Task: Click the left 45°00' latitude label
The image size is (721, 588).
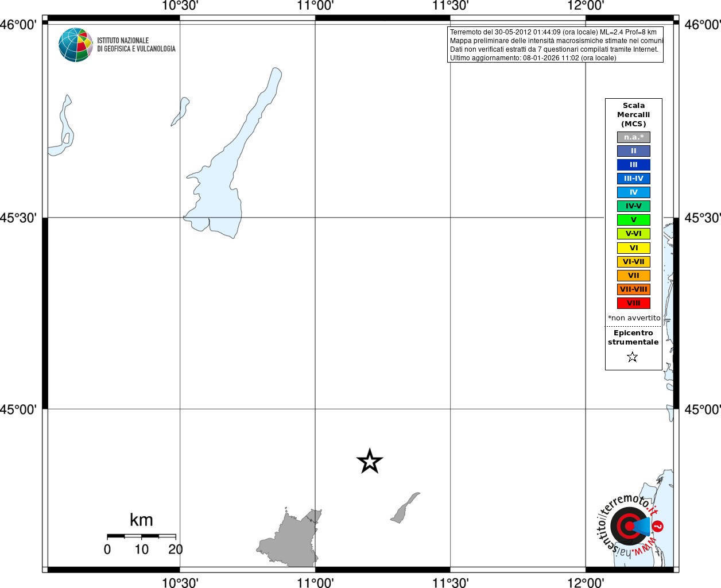Action: click(x=18, y=409)
